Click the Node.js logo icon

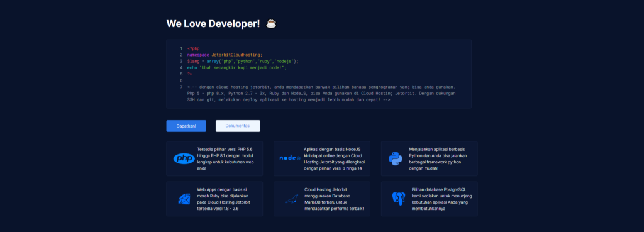click(290, 158)
